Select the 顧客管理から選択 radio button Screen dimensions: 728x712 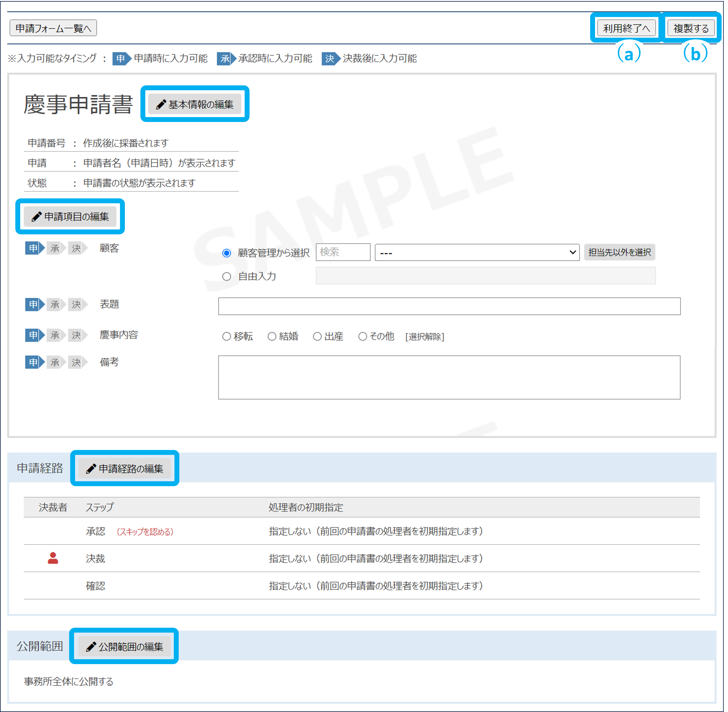point(227,253)
